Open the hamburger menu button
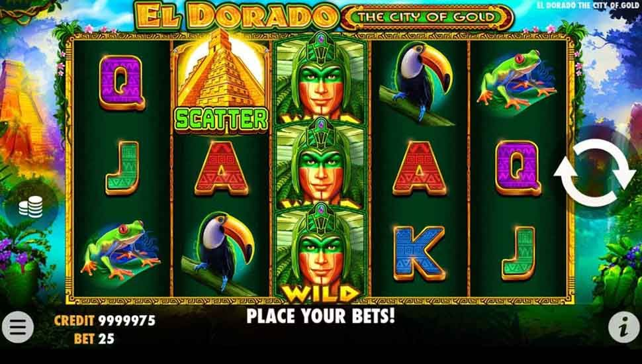 [18, 327]
